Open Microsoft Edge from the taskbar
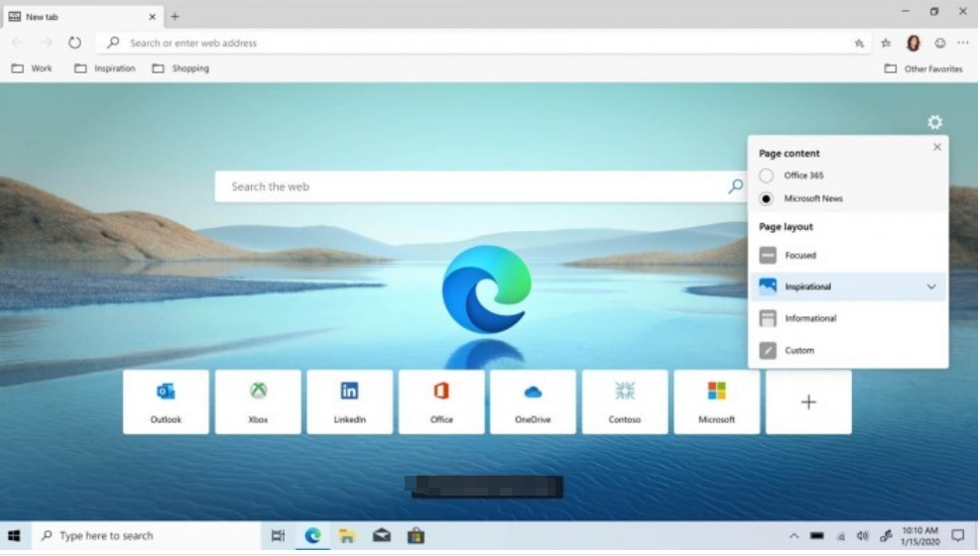980x556 pixels. [x=312, y=536]
